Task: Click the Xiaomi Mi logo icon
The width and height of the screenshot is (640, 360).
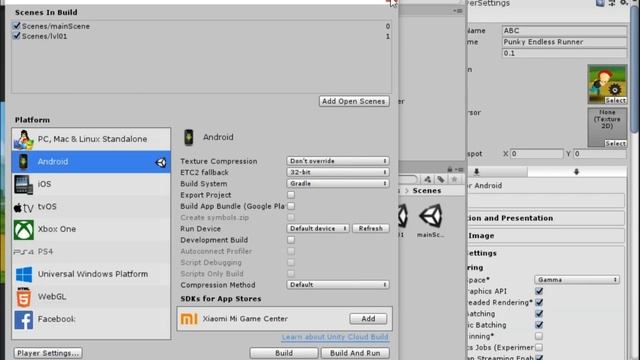Action: pos(189,319)
